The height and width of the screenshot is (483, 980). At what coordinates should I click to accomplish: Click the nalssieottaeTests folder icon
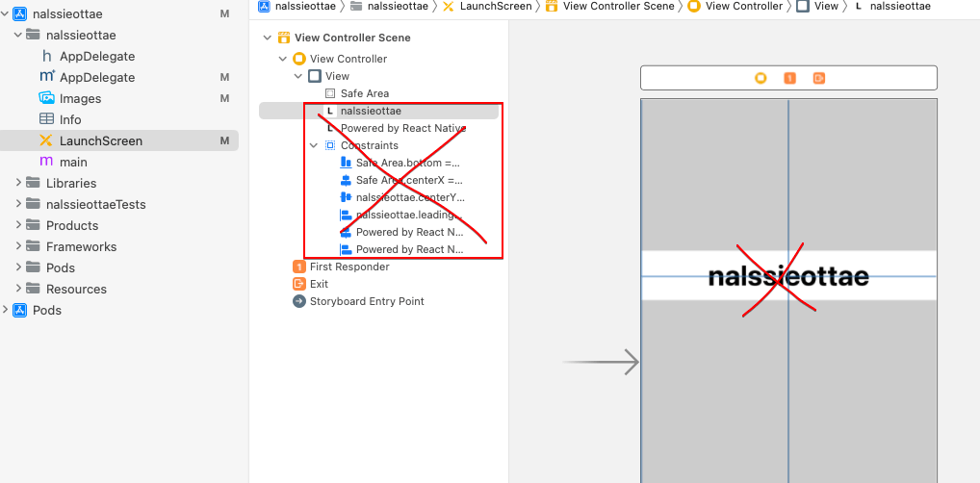pos(33,204)
